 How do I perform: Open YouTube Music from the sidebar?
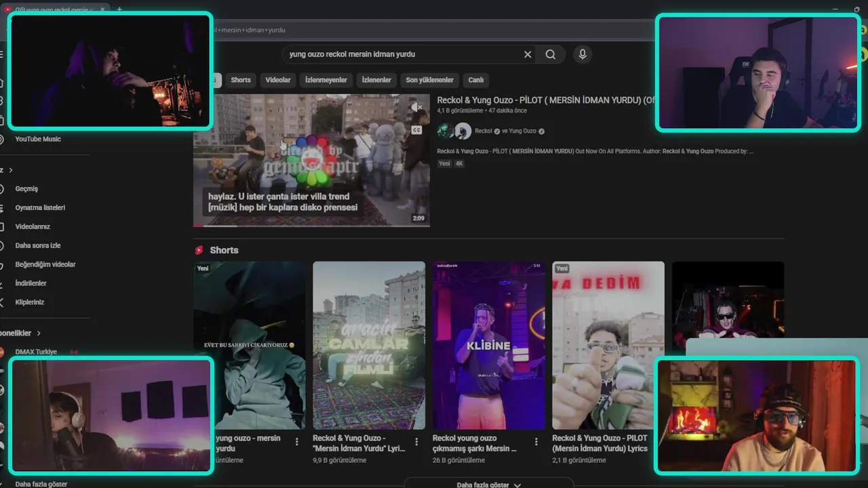[38, 139]
